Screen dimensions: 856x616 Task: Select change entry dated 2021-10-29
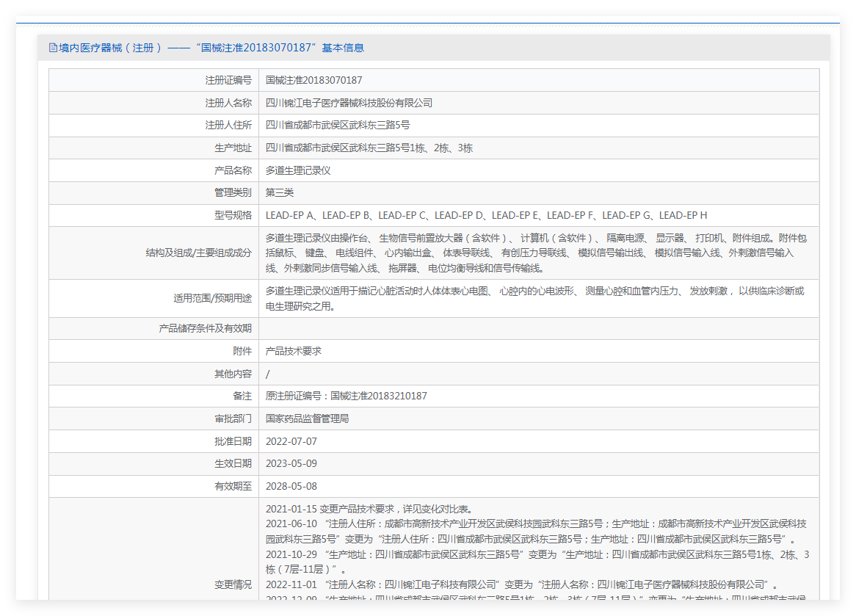coord(537,562)
